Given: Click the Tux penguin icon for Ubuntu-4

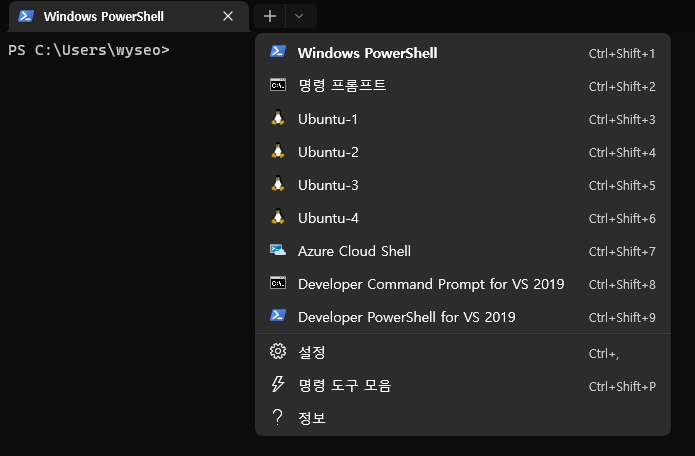Looking at the screenshot, I should tap(278, 217).
